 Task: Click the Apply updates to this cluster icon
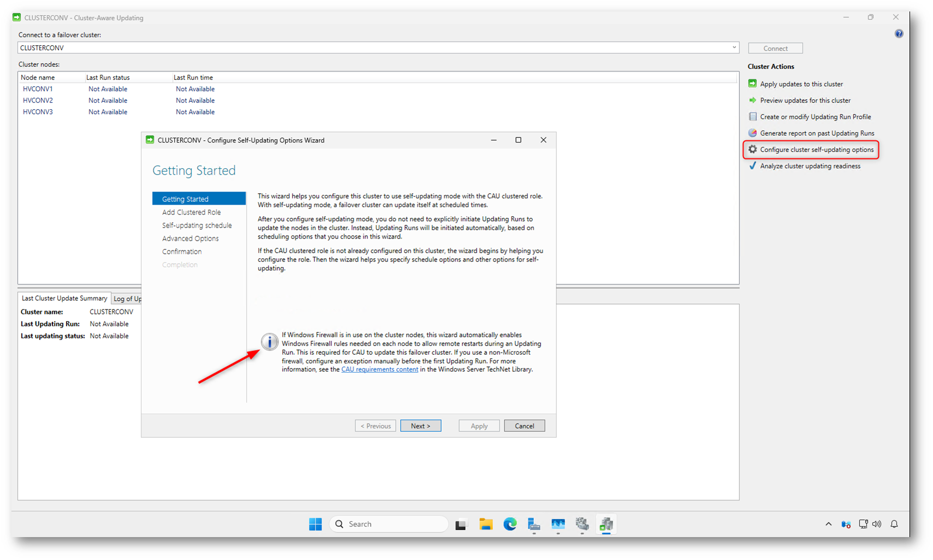pyautogui.click(x=752, y=84)
